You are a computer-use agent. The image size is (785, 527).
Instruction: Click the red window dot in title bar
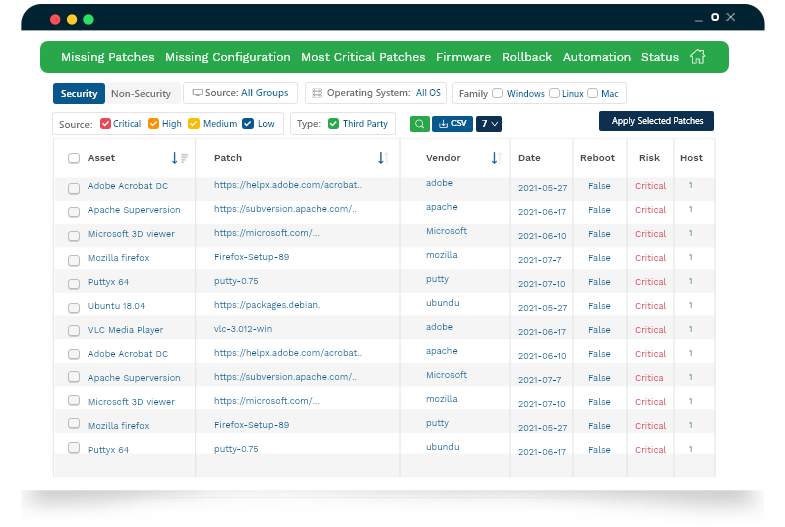tap(56, 20)
